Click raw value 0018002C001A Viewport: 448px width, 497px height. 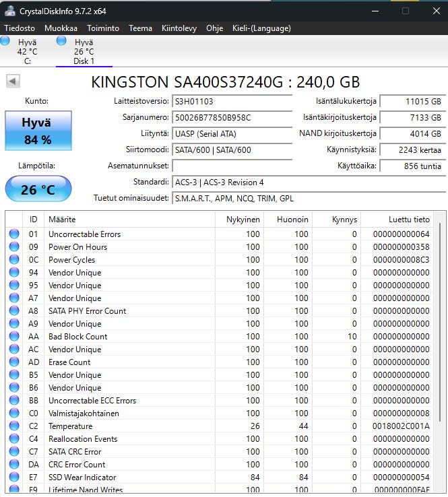click(401, 426)
